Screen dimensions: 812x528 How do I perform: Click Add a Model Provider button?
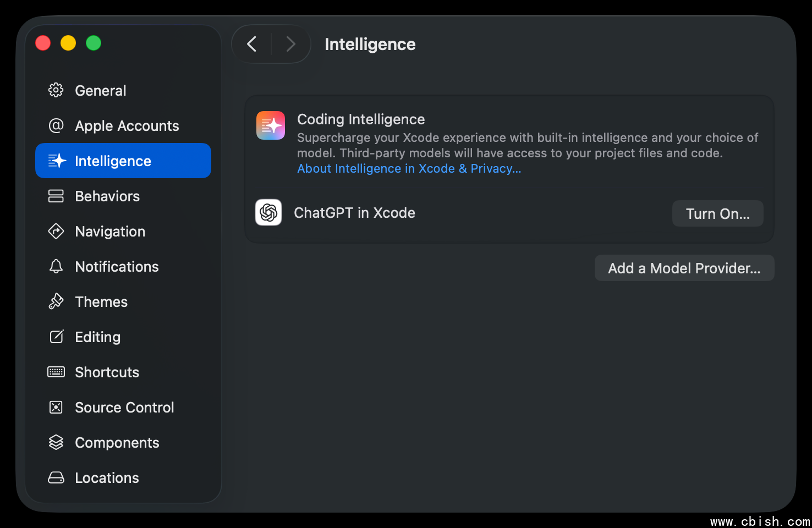[684, 268]
